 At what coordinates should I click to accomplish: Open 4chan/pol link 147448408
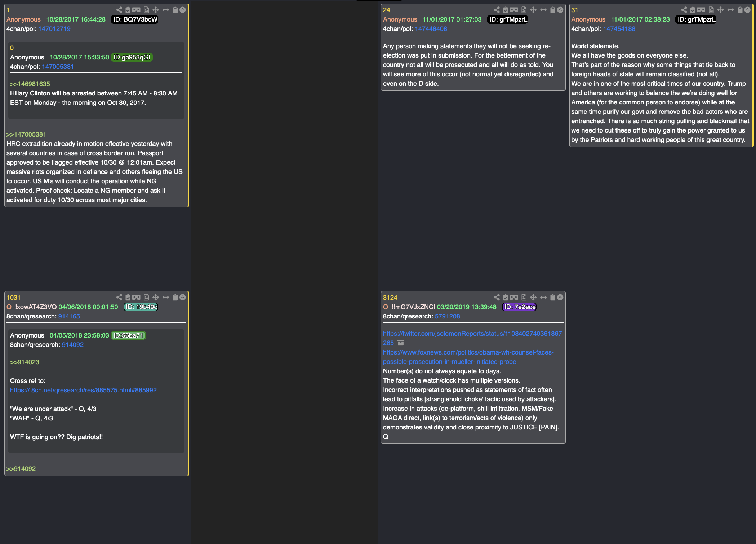(431, 29)
